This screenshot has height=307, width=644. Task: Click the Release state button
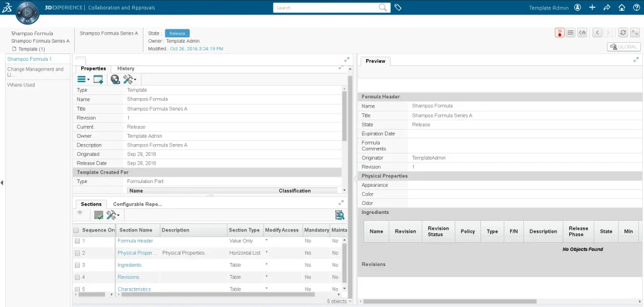[177, 33]
